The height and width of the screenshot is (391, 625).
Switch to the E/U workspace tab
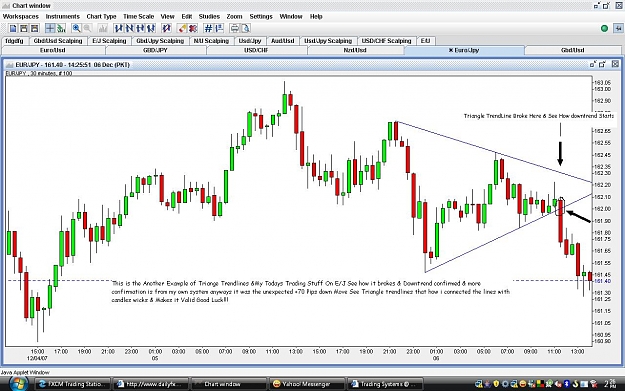[x=425, y=41]
